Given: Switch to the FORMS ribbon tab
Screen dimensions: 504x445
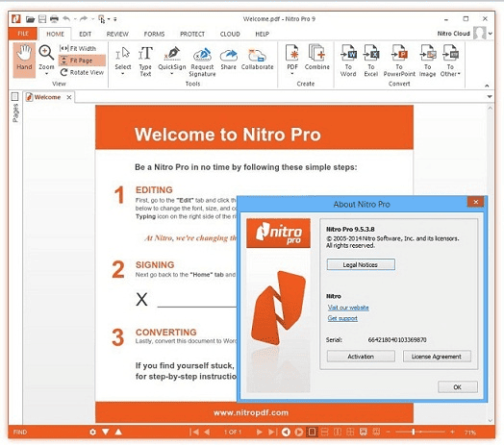Looking at the screenshot, I should click(154, 34).
